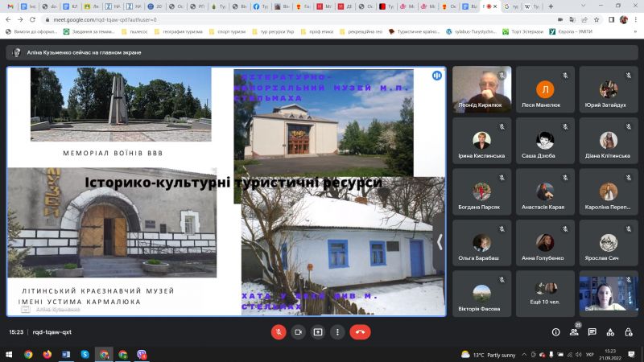Open chat panel icon
This screenshot has width=644, height=362.
[592, 332]
